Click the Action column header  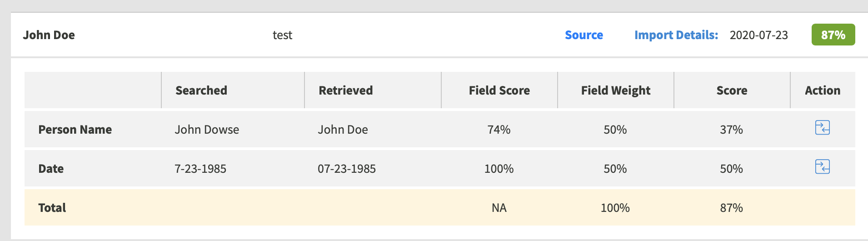(823, 90)
